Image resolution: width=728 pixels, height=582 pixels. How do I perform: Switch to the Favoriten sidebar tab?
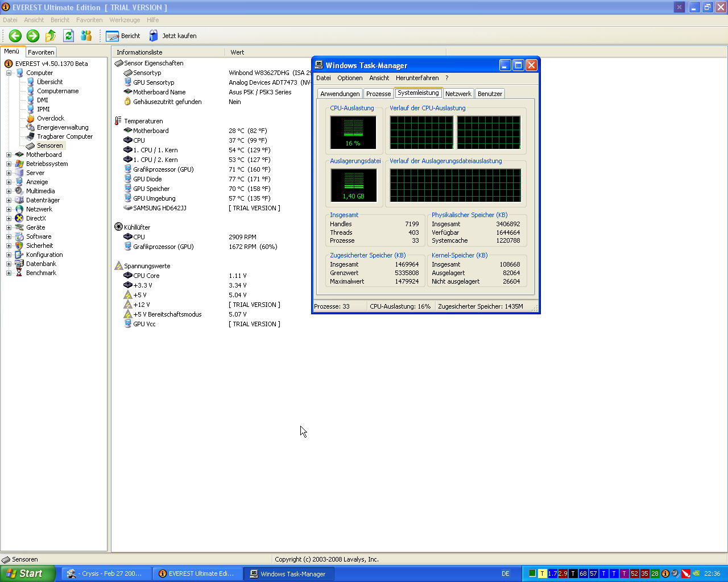41,52
